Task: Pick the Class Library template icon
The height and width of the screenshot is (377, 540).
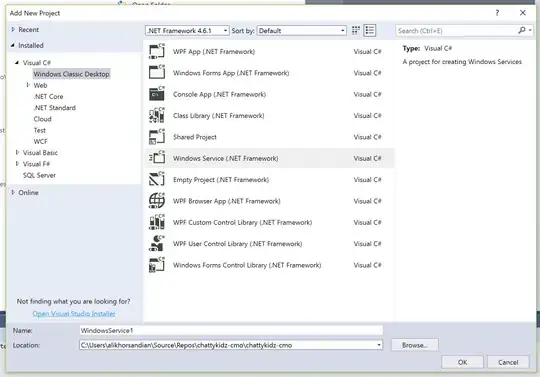Action: tap(157, 116)
